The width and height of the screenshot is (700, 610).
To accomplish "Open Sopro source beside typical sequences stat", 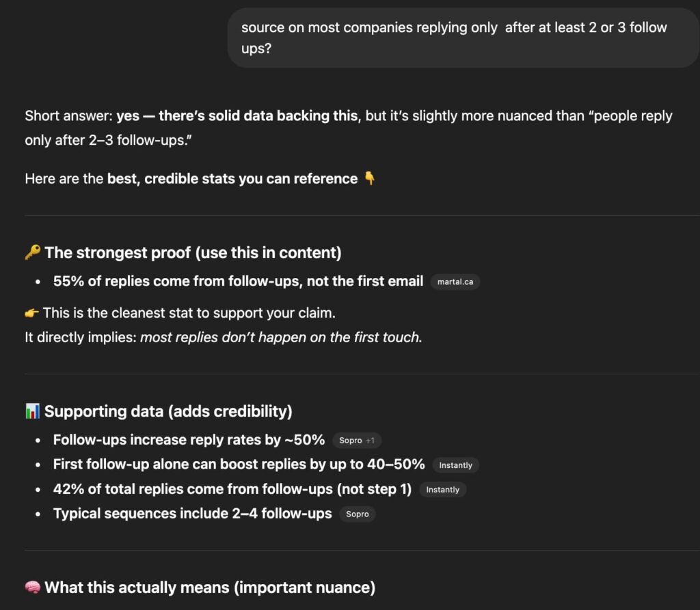I will (x=358, y=514).
